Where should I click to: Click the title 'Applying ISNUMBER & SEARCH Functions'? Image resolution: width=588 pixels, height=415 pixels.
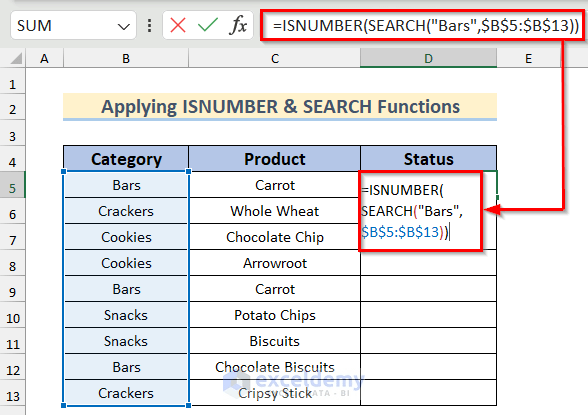[x=280, y=106]
